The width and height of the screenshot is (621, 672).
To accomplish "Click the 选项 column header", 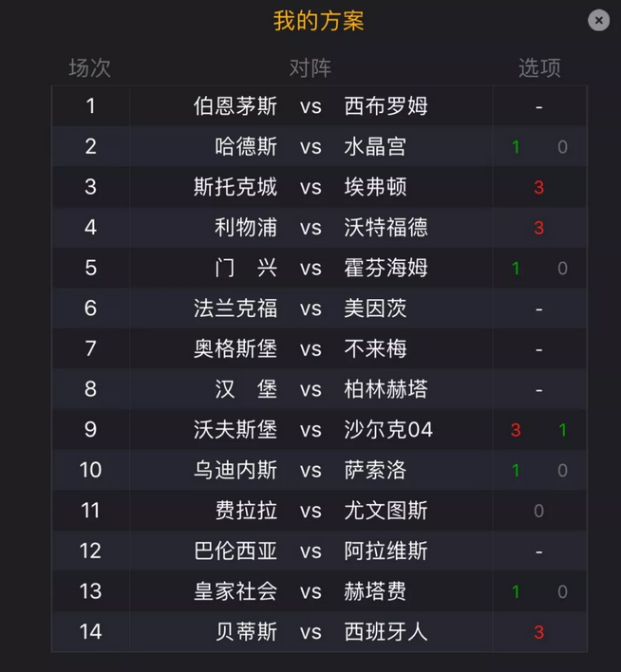I will [539, 67].
